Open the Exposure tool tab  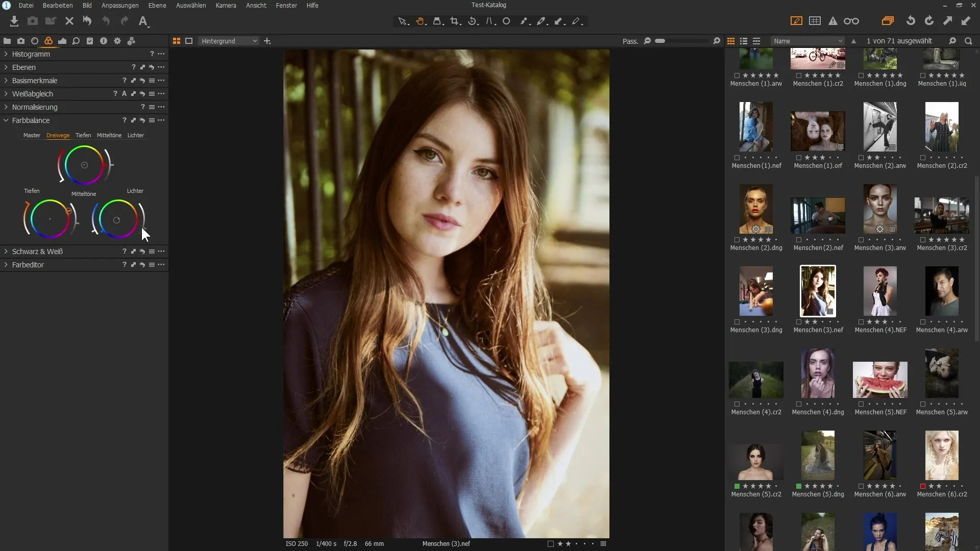(x=62, y=41)
